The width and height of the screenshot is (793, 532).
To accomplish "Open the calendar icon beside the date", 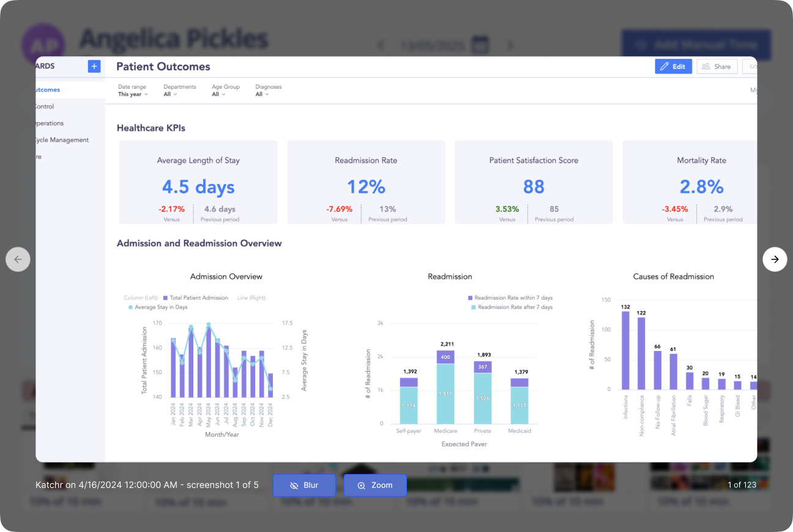I will tap(480, 45).
